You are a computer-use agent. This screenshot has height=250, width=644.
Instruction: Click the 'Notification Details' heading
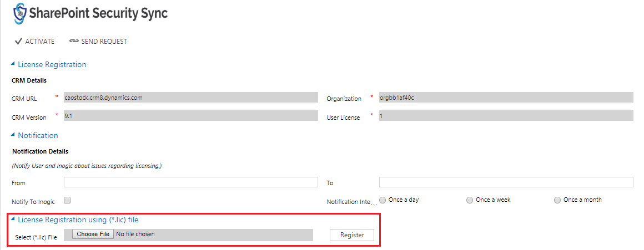pos(40,151)
